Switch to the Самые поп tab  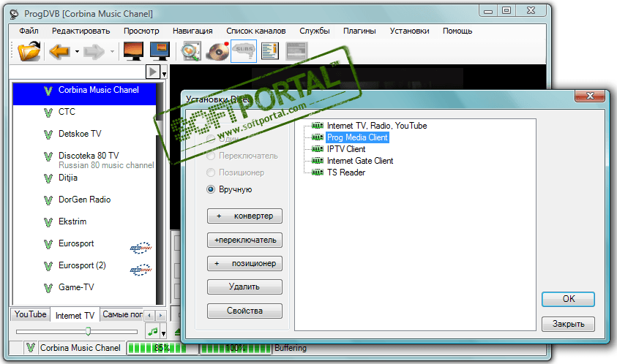pos(122,314)
